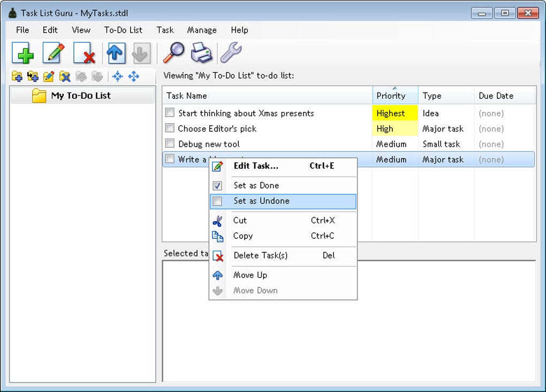Open the Help menu
Viewport: 546px width, 392px height.
tap(240, 30)
